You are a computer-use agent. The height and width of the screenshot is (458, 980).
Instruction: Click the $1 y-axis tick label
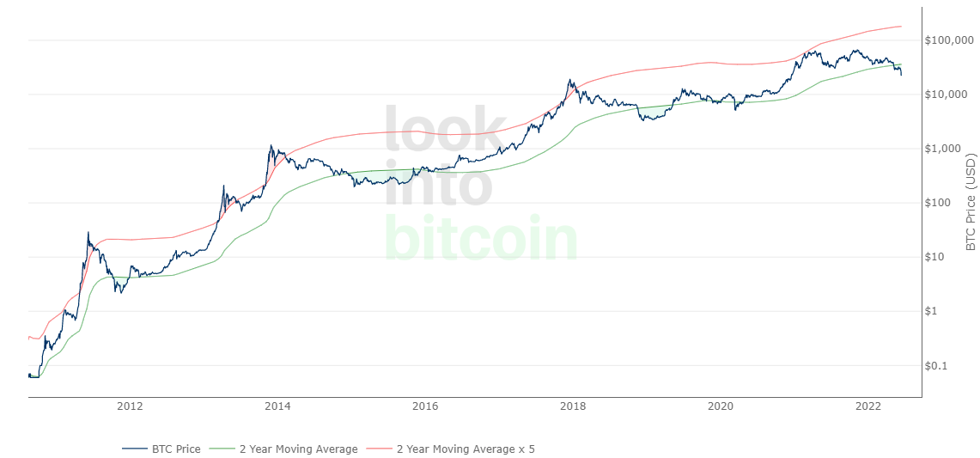pos(933,312)
